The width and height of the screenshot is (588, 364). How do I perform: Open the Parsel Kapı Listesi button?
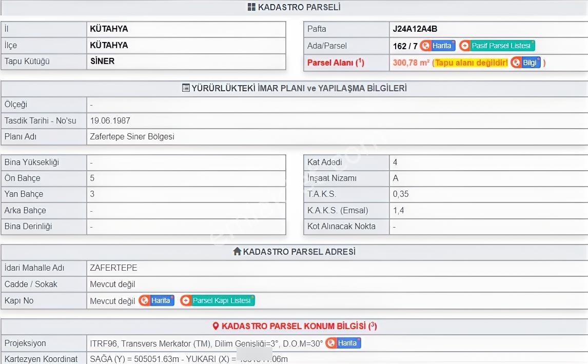217,300
